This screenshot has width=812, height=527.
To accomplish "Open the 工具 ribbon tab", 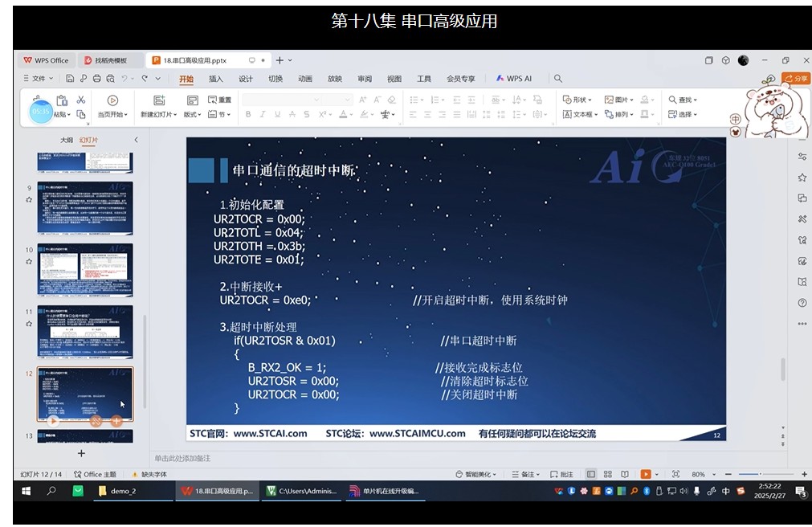I will click(424, 79).
